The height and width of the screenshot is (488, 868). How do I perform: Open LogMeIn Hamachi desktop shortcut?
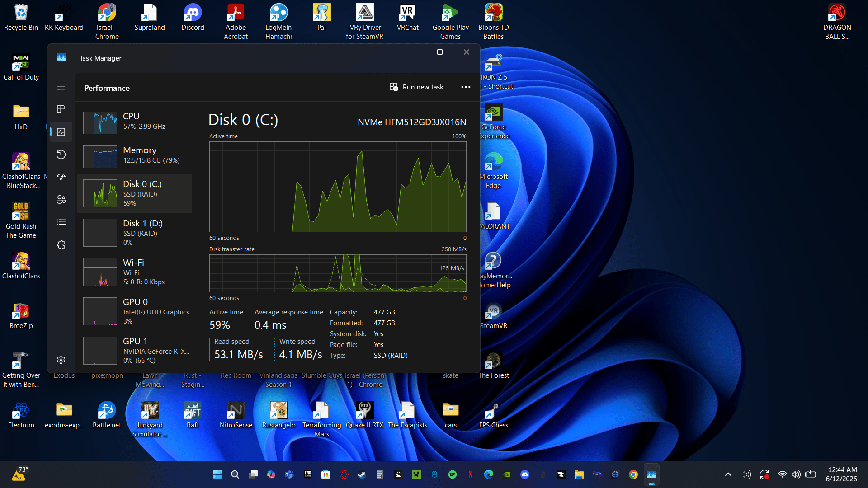click(x=278, y=22)
